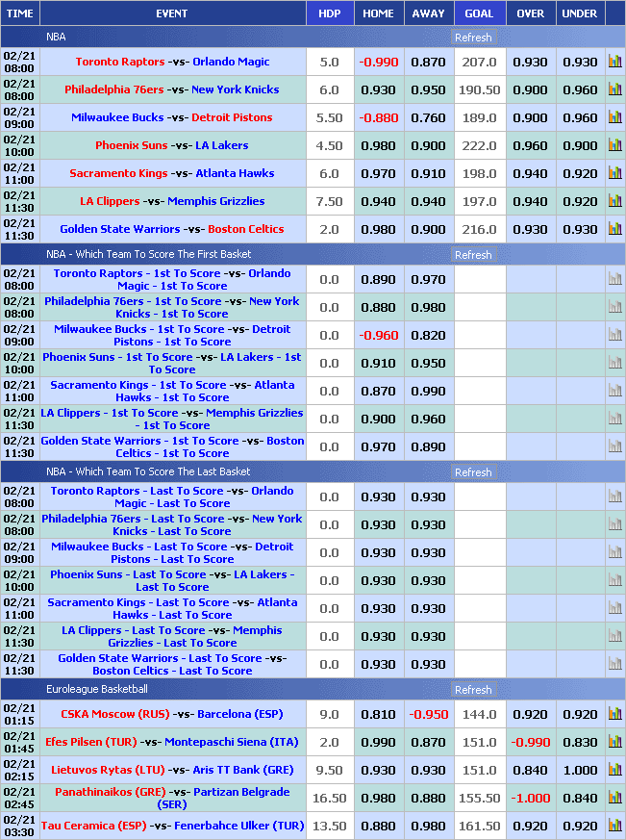Viewport: 626px width, 840px height.
Task: Click the HDP column header
Action: point(330,13)
